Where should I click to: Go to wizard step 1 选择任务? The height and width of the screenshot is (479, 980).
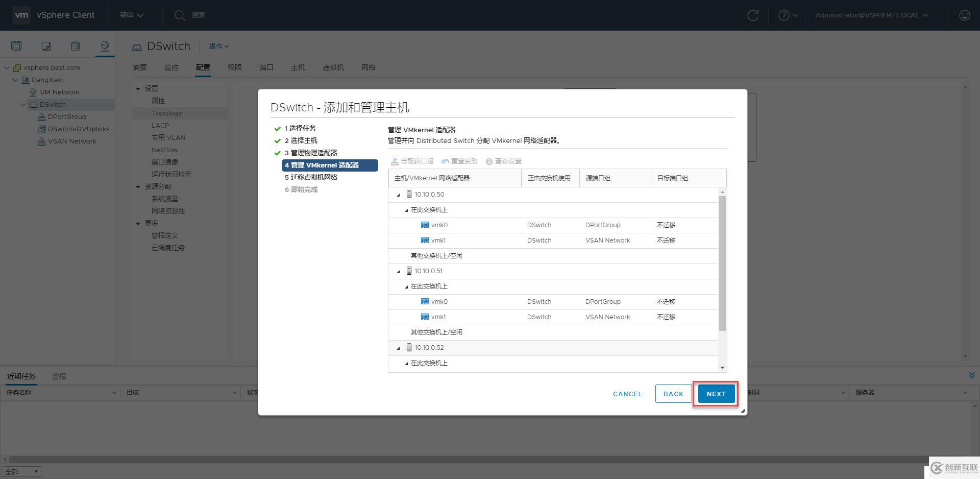[x=300, y=128]
